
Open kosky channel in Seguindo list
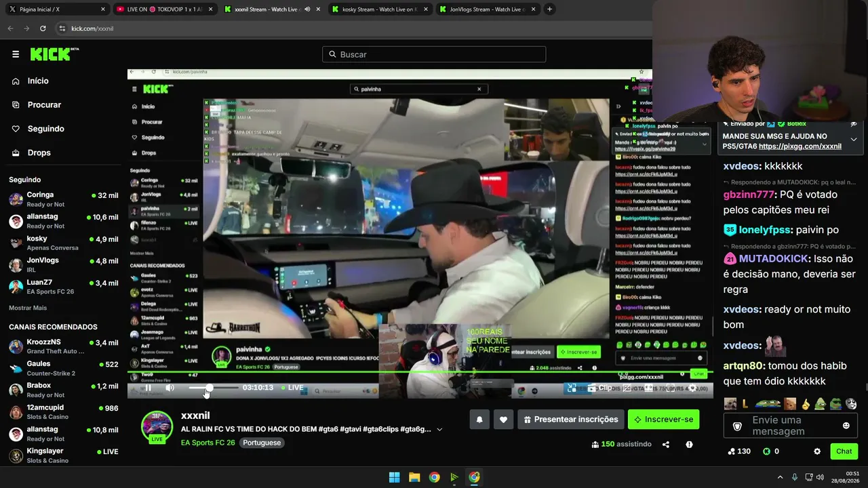64,243
